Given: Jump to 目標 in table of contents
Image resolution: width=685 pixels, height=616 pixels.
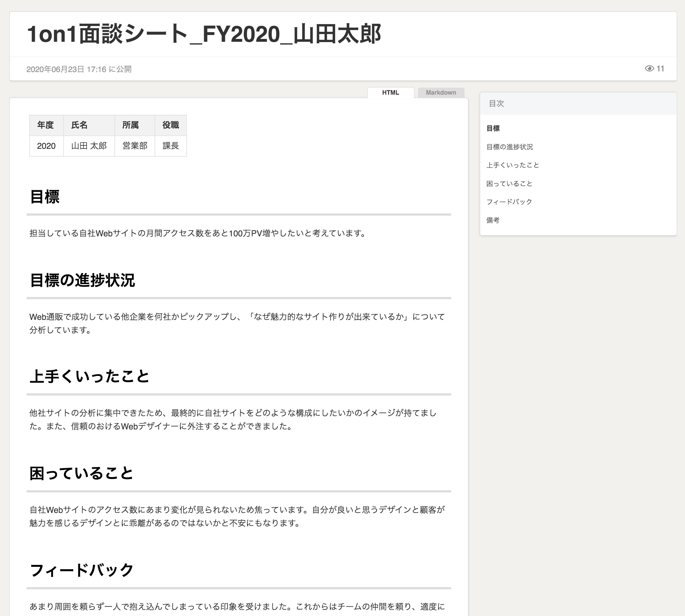Looking at the screenshot, I should pyautogui.click(x=493, y=128).
